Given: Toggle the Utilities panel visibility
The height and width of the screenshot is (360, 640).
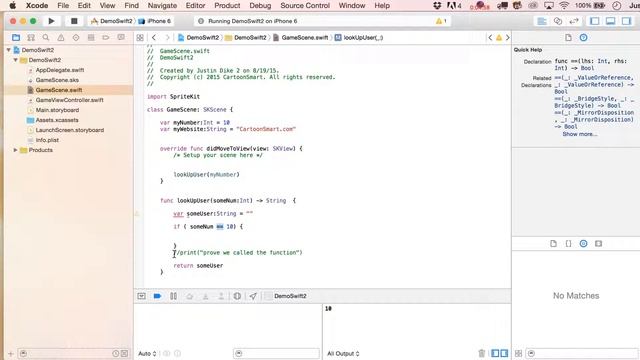Looking at the screenshot, I should (627, 21).
